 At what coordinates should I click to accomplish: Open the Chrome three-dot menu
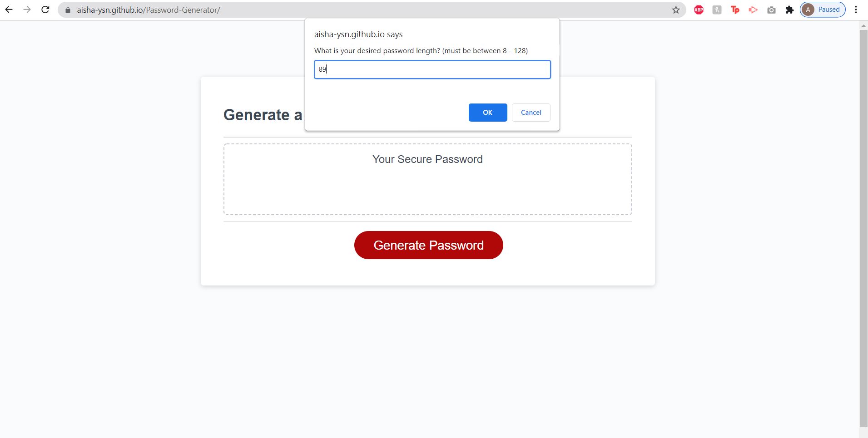coord(856,9)
